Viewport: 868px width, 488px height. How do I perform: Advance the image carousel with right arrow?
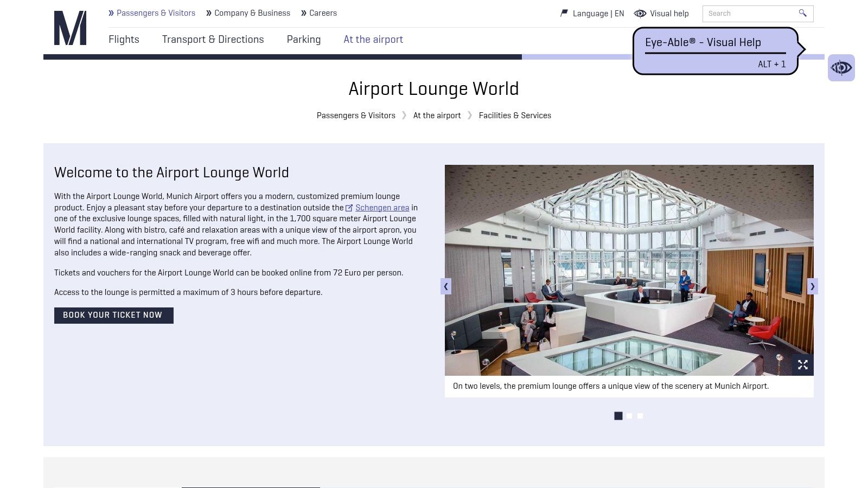tap(812, 286)
